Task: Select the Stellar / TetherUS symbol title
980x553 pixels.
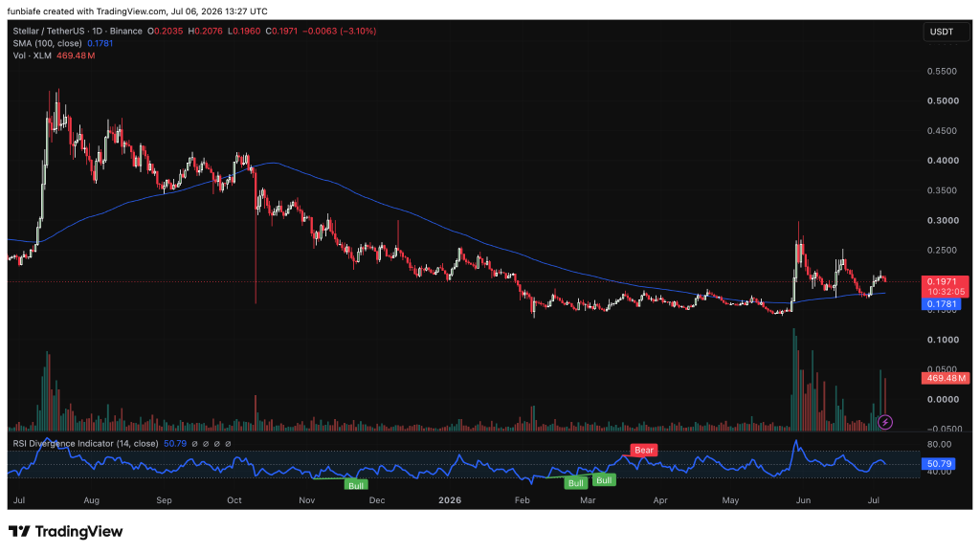Action: click(x=78, y=32)
